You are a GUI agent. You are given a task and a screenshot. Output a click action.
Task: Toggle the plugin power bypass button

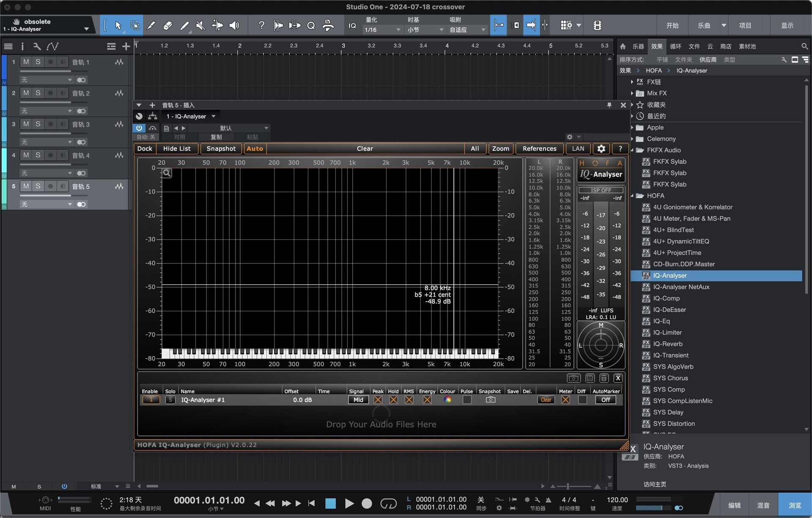coord(139,128)
